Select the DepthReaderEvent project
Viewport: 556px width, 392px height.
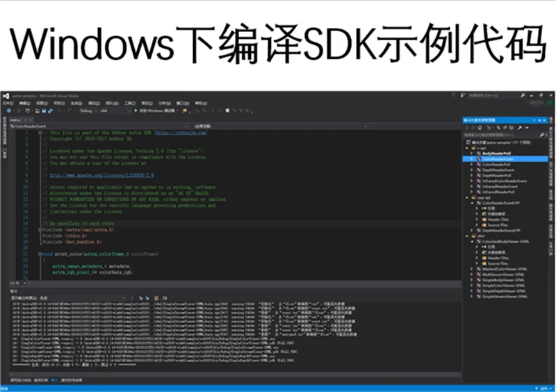[498, 170]
